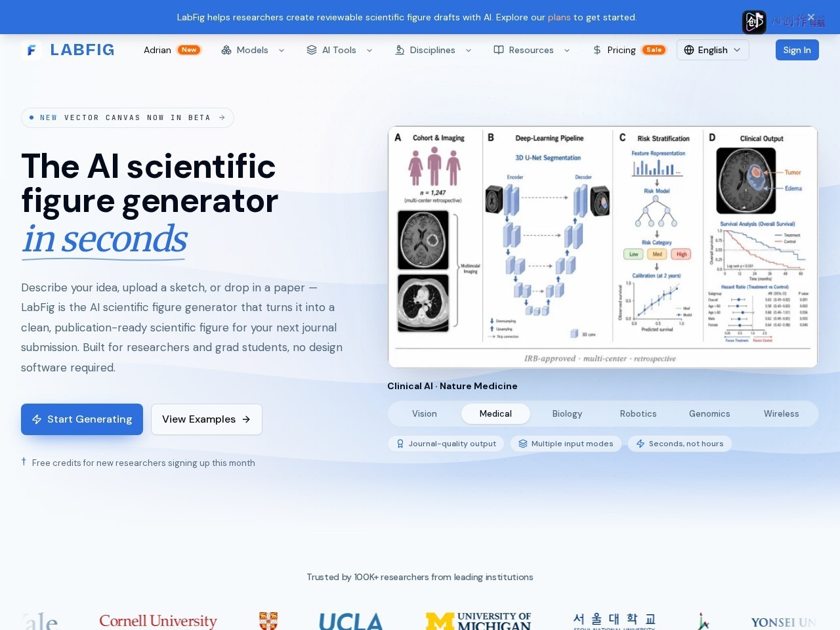Image resolution: width=840 pixels, height=630 pixels.
Task: Open the Models navigation menu
Action: pyautogui.click(x=253, y=50)
